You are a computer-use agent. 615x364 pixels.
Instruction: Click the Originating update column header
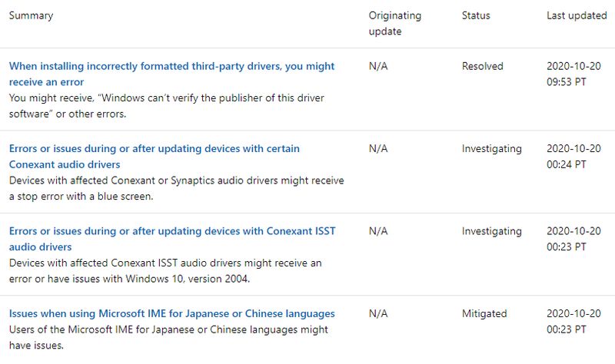pyautogui.click(x=395, y=24)
